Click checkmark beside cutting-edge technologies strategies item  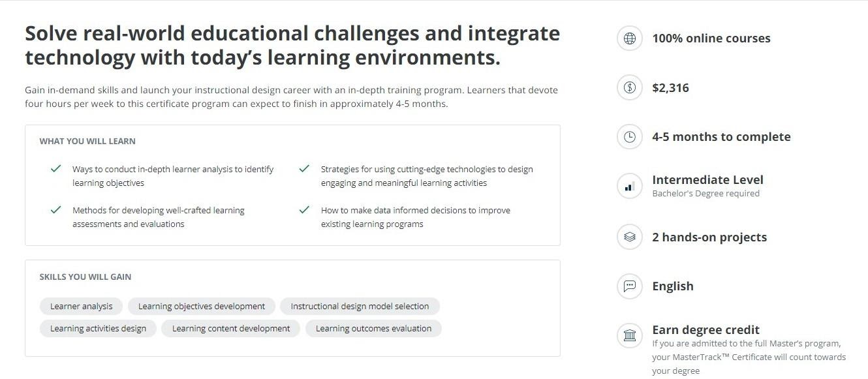coord(303,169)
